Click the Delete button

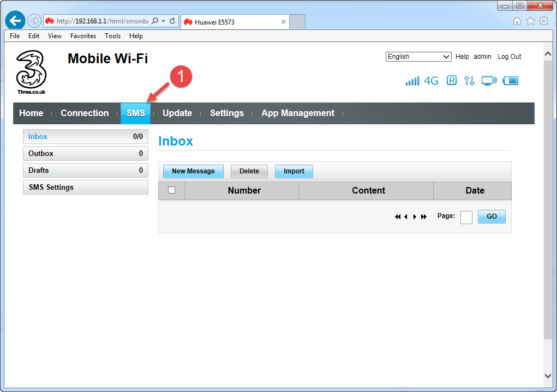coord(249,171)
